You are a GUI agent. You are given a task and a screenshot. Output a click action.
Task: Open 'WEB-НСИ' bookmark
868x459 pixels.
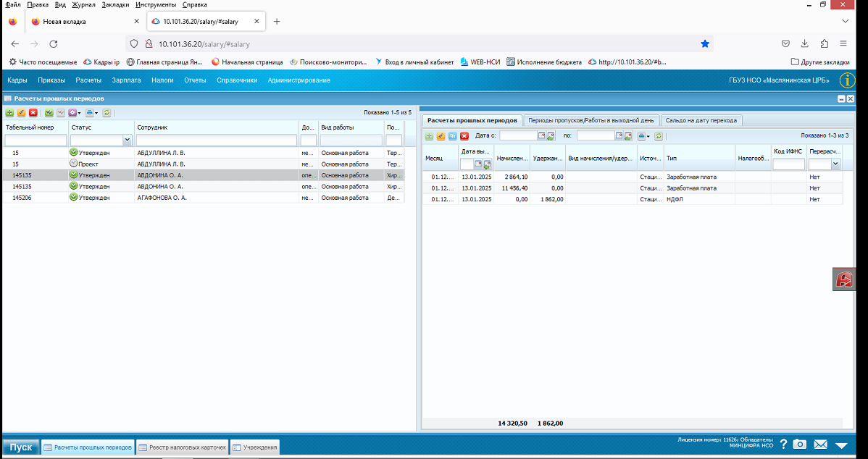pyautogui.click(x=480, y=62)
